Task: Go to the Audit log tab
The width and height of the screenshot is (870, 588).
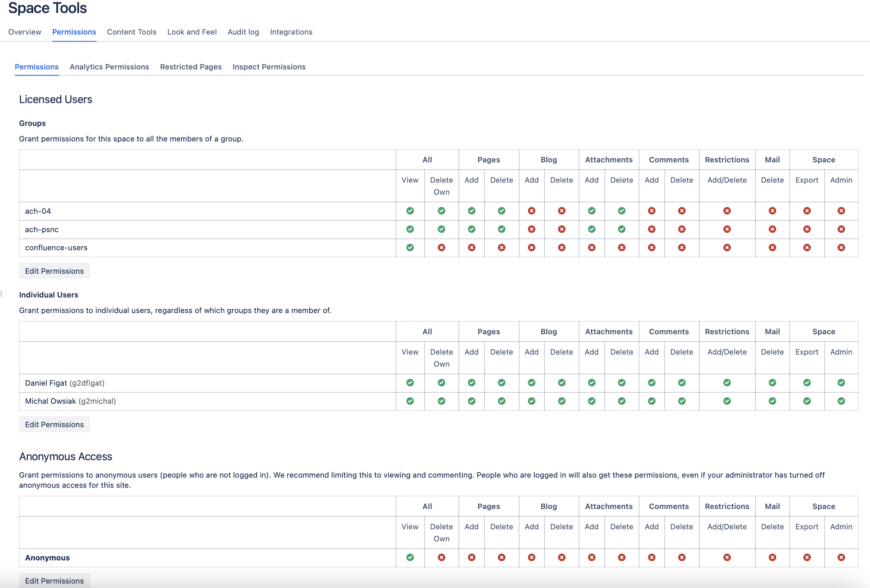Action: coord(243,32)
